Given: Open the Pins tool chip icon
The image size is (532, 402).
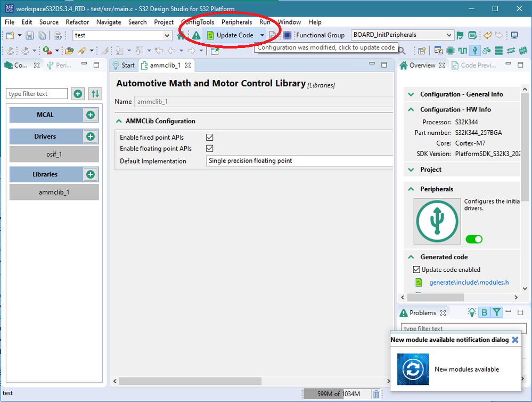Looking at the screenshot, I should tap(450, 51).
